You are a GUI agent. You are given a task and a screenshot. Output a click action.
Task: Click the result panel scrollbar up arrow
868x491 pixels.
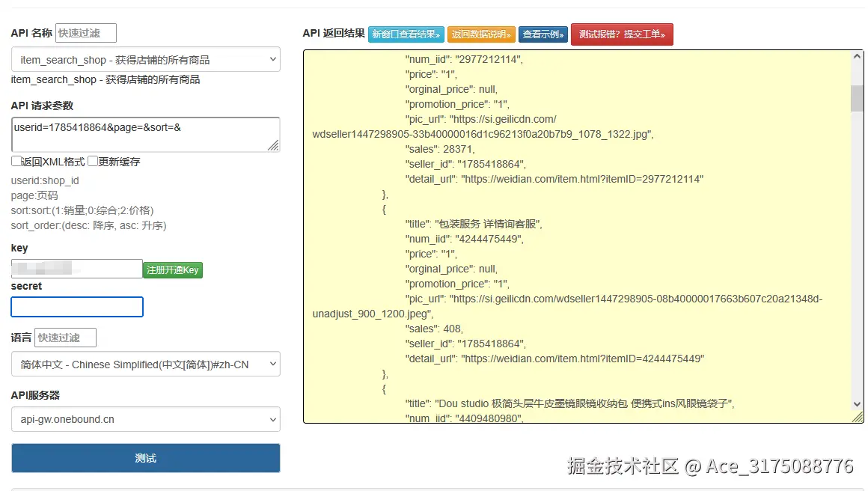tap(857, 56)
